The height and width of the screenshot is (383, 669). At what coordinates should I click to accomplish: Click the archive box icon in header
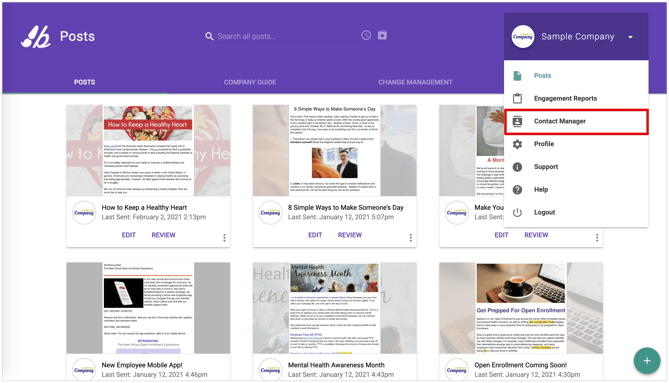382,35
